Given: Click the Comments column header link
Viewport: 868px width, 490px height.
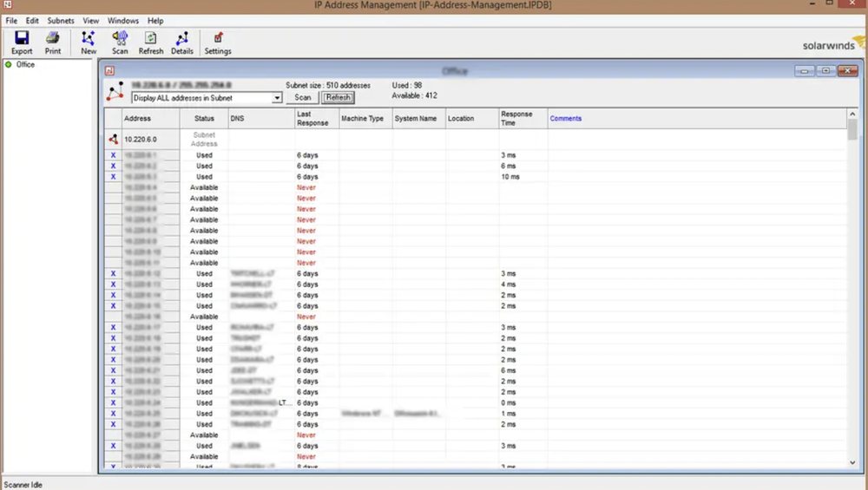Looking at the screenshot, I should (x=566, y=118).
